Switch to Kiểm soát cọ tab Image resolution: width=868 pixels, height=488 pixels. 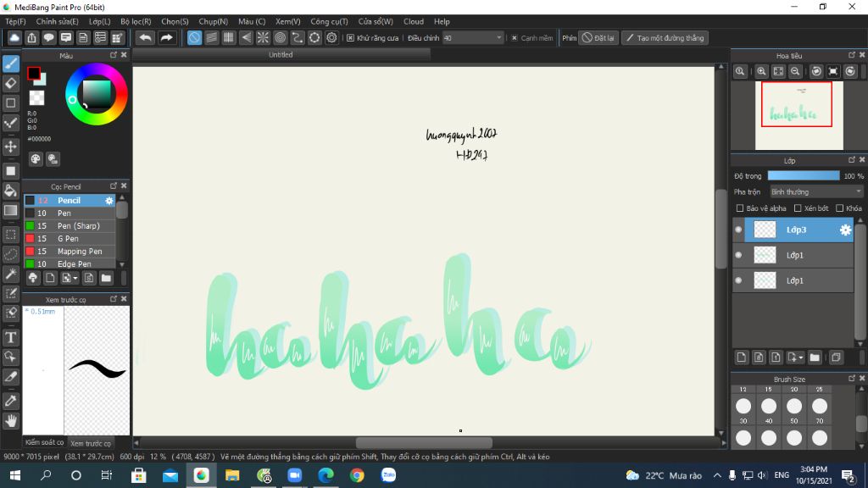point(44,442)
